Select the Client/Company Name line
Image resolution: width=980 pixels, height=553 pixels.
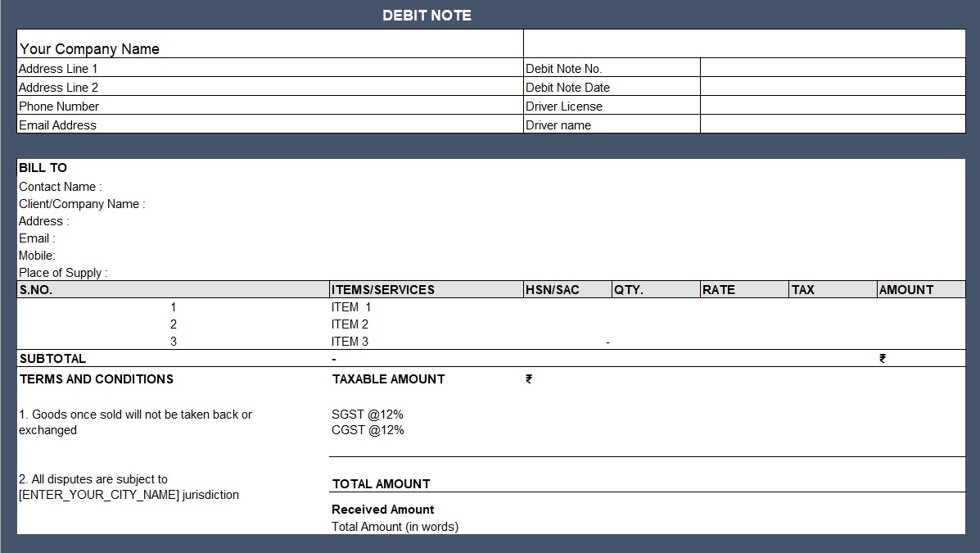click(x=81, y=203)
